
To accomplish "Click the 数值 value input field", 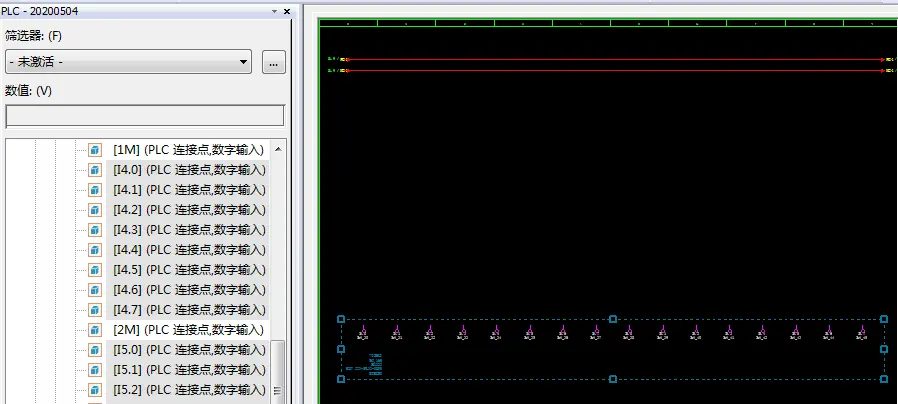I will pos(146,116).
